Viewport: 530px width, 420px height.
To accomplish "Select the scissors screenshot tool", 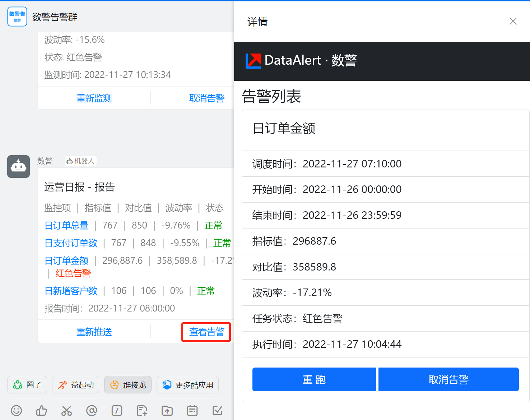I will (66, 410).
